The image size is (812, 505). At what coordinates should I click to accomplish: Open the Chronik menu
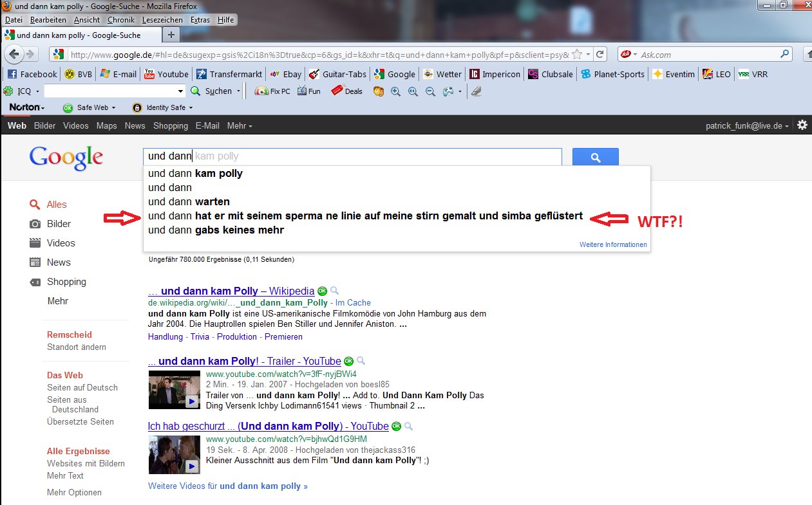coord(121,20)
